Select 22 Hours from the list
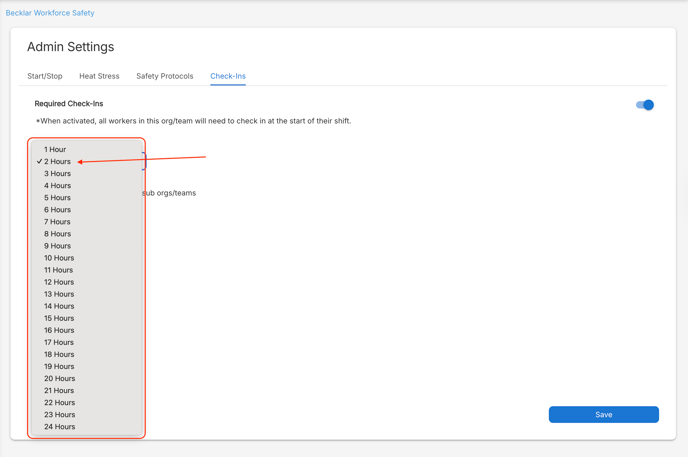688x457 pixels. [86, 403]
